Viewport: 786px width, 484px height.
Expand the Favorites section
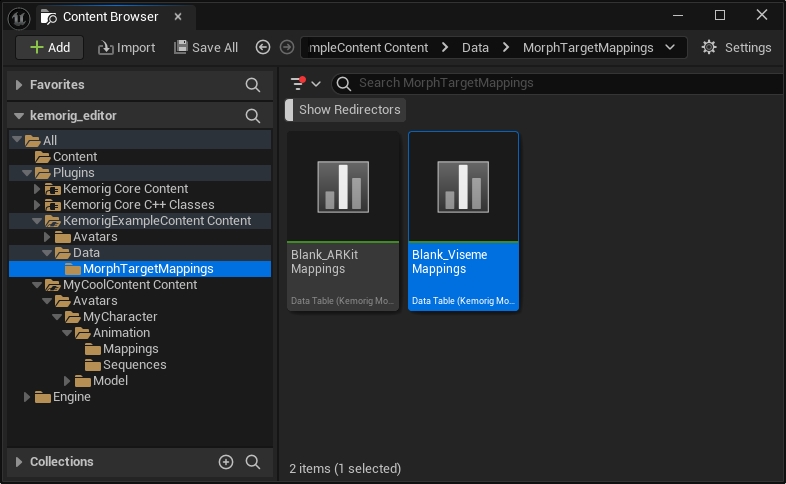point(19,85)
